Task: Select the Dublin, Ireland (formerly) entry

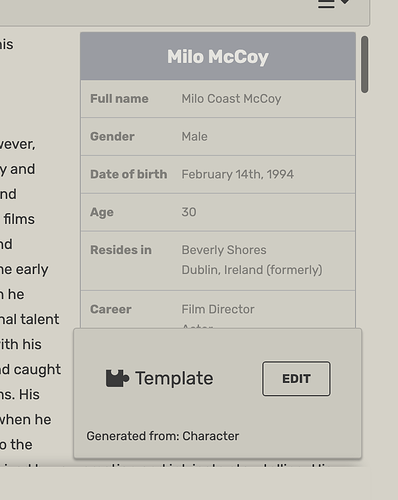Action: coord(252,270)
